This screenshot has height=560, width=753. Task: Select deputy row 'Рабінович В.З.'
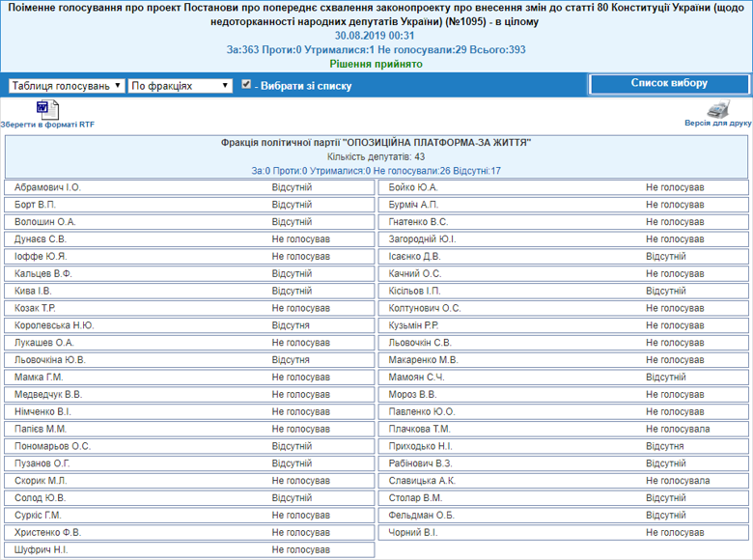click(564, 464)
